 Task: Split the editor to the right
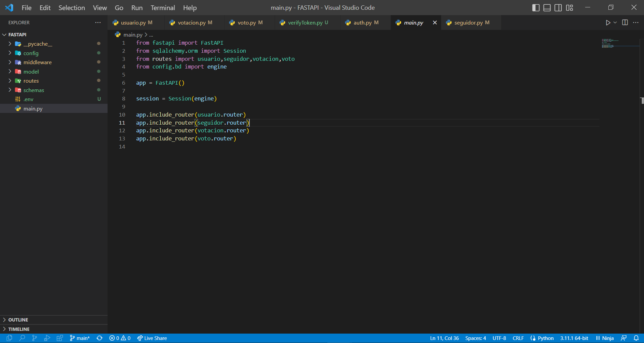[x=625, y=23]
